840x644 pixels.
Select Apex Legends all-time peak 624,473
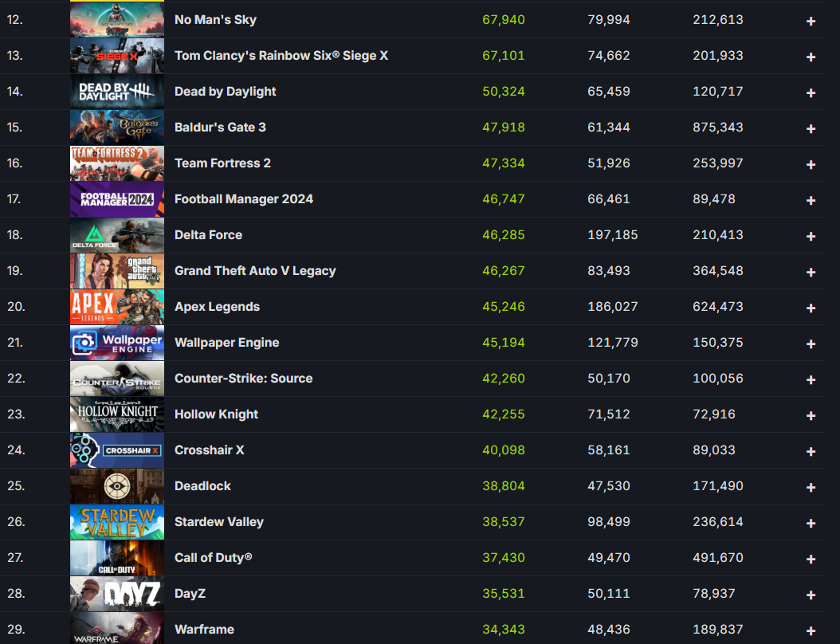point(718,307)
